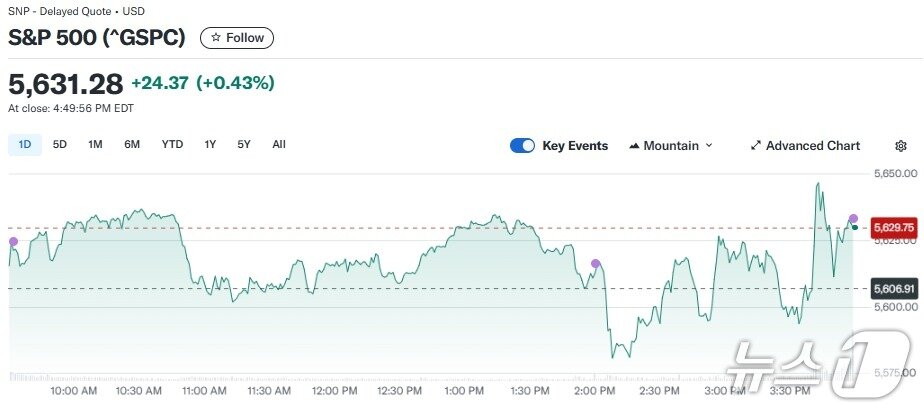Click the 2:00 PM time axis label

click(595, 391)
